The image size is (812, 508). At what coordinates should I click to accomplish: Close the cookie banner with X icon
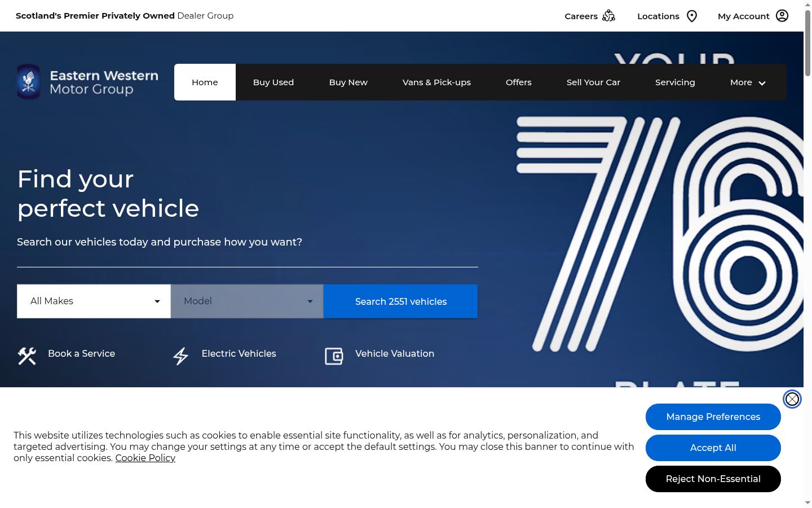tap(792, 399)
